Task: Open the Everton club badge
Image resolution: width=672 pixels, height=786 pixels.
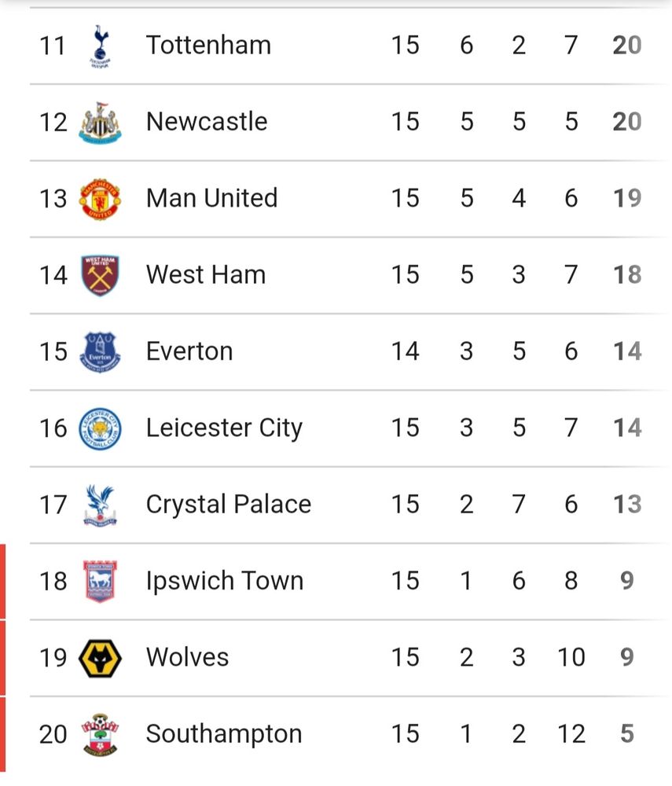Action: [100, 351]
